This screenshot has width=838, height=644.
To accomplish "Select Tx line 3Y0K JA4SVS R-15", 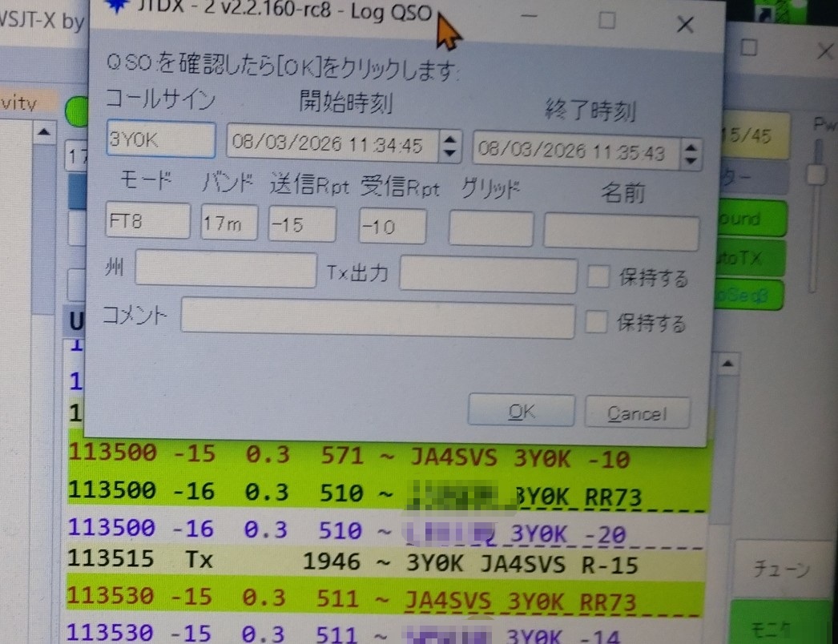I will click(x=388, y=563).
